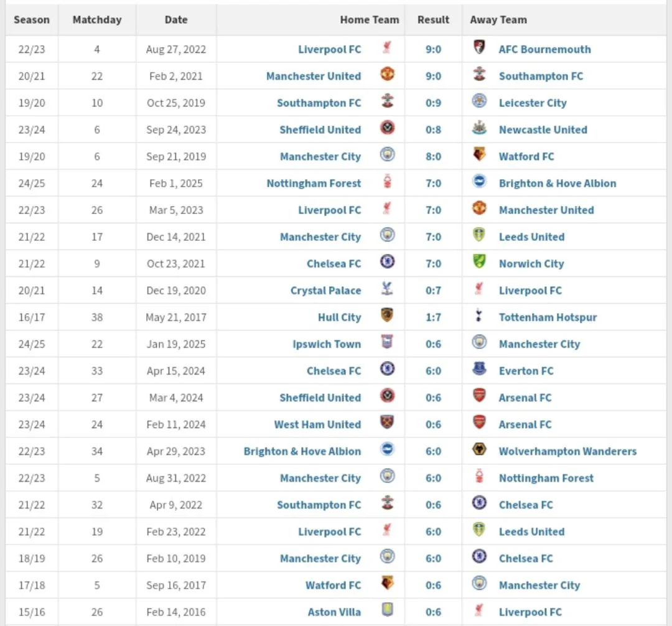Screen dimensions: 672x626
Task: Sort by the Matchday column header
Action: click(97, 20)
